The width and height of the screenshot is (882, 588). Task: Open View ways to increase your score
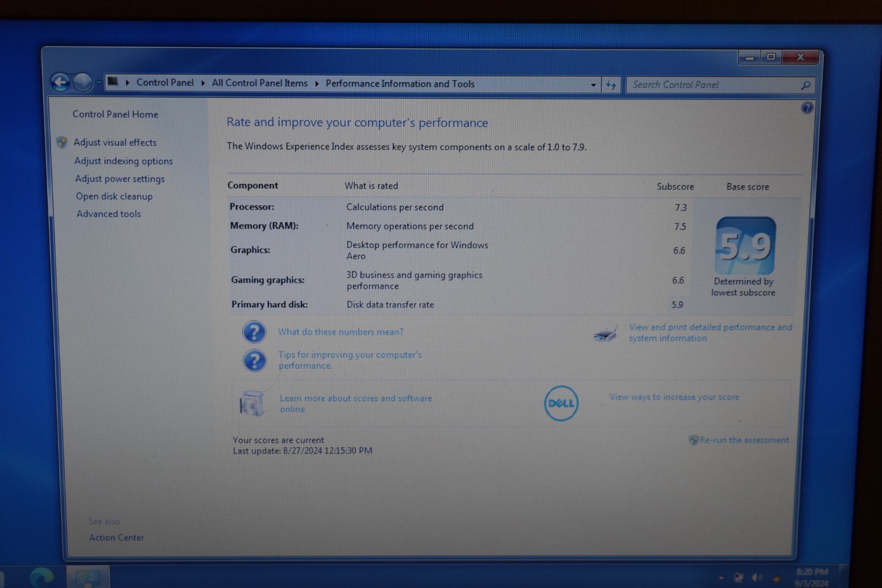click(674, 397)
